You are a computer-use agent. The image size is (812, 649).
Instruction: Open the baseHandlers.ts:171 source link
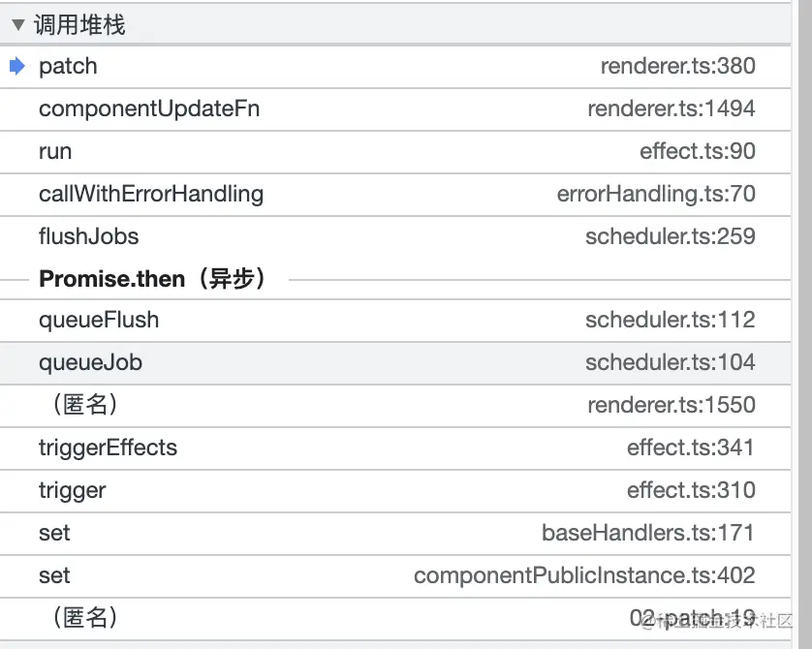click(648, 533)
